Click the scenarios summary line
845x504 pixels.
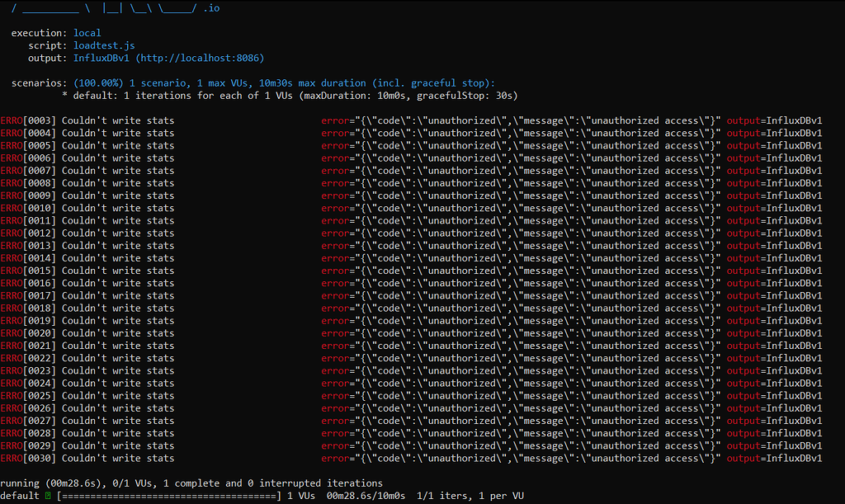coord(248,82)
